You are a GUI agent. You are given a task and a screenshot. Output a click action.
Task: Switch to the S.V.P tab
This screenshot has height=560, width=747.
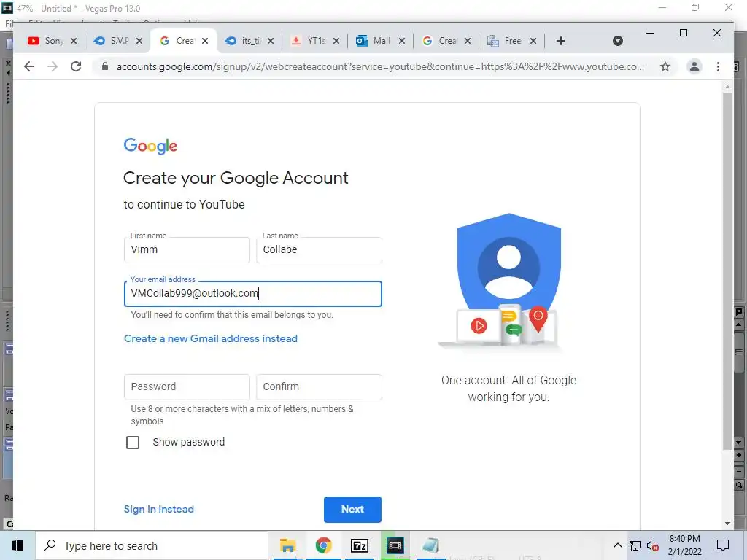(113, 41)
